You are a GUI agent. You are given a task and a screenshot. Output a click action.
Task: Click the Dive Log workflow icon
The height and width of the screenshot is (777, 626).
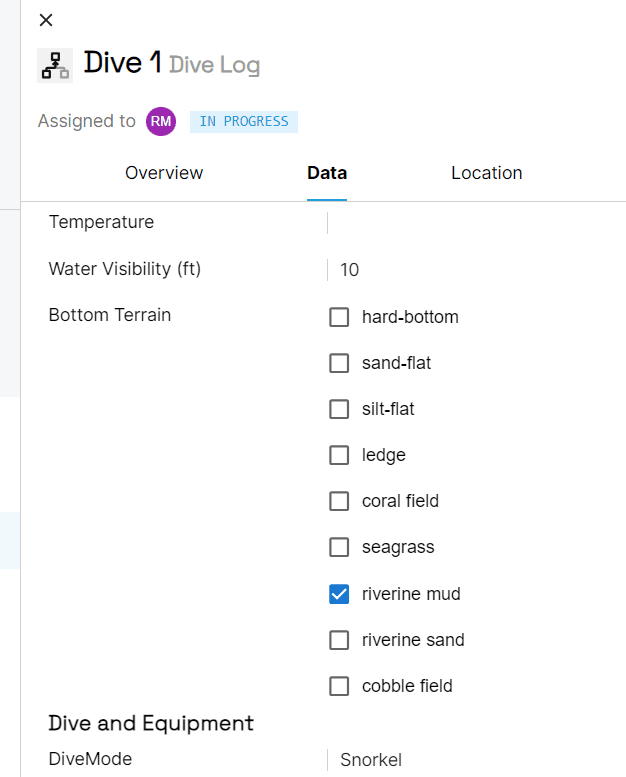tap(55, 65)
